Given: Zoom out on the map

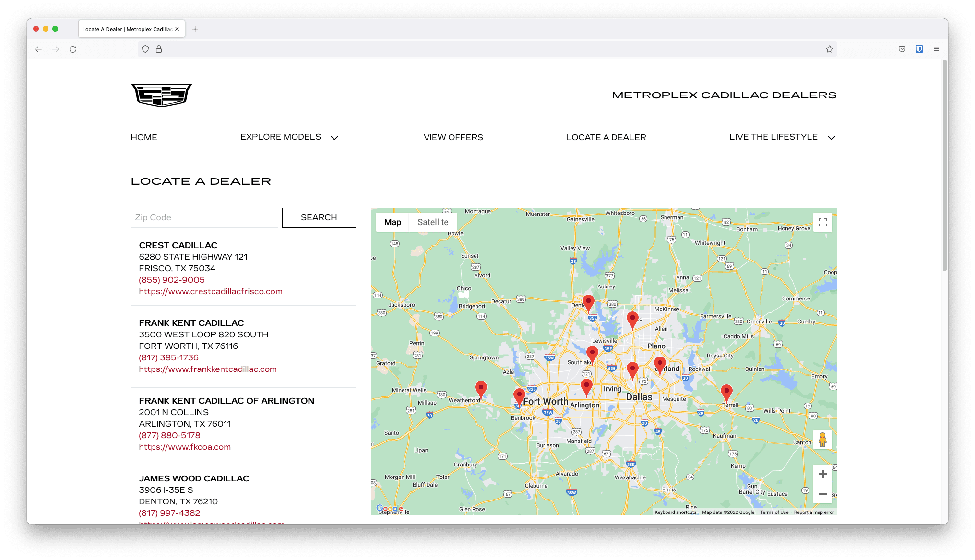Looking at the screenshot, I should (x=823, y=494).
